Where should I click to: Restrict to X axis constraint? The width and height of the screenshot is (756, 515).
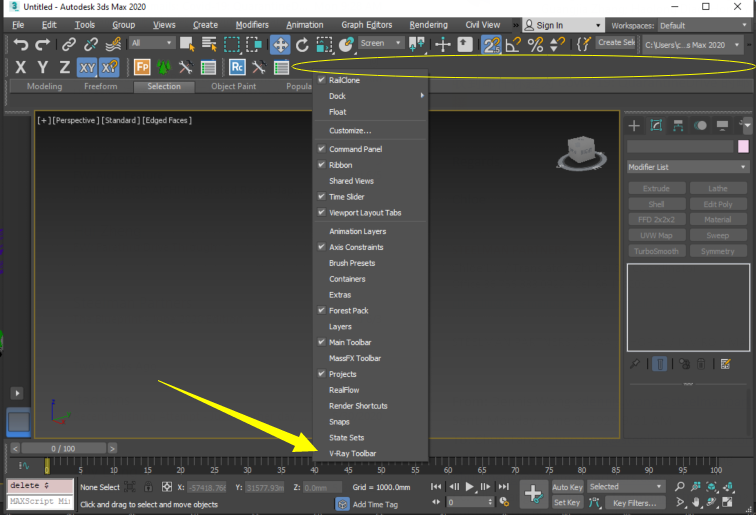click(x=20, y=67)
